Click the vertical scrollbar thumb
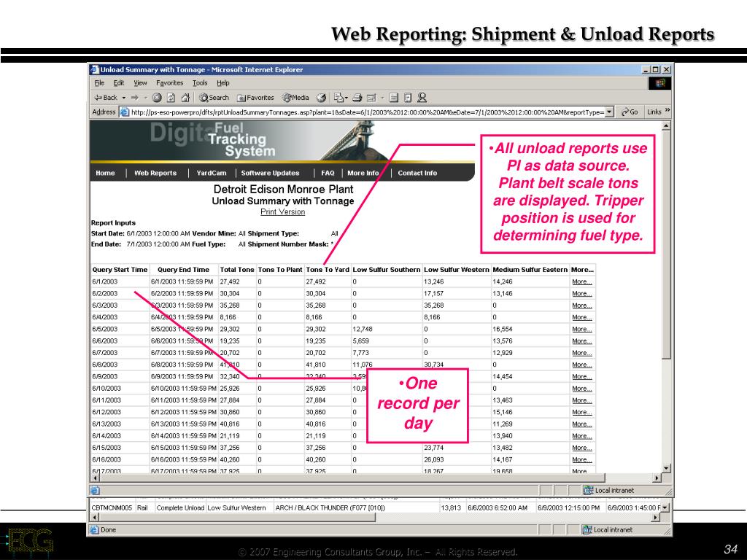 pos(667,245)
